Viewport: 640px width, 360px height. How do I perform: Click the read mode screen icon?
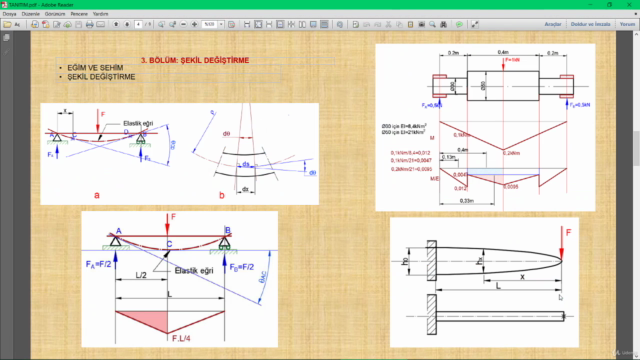click(313, 24)
